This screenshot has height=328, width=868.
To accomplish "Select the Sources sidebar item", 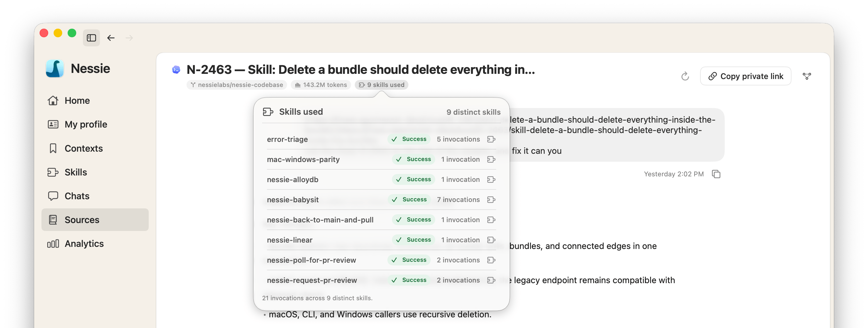I will click(x=95, y=220).
